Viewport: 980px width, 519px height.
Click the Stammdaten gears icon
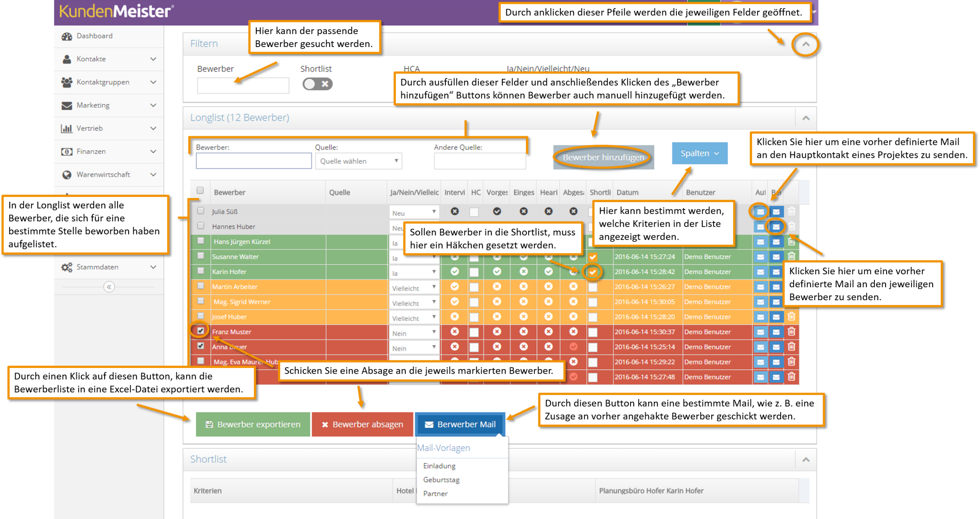[67, 267]
